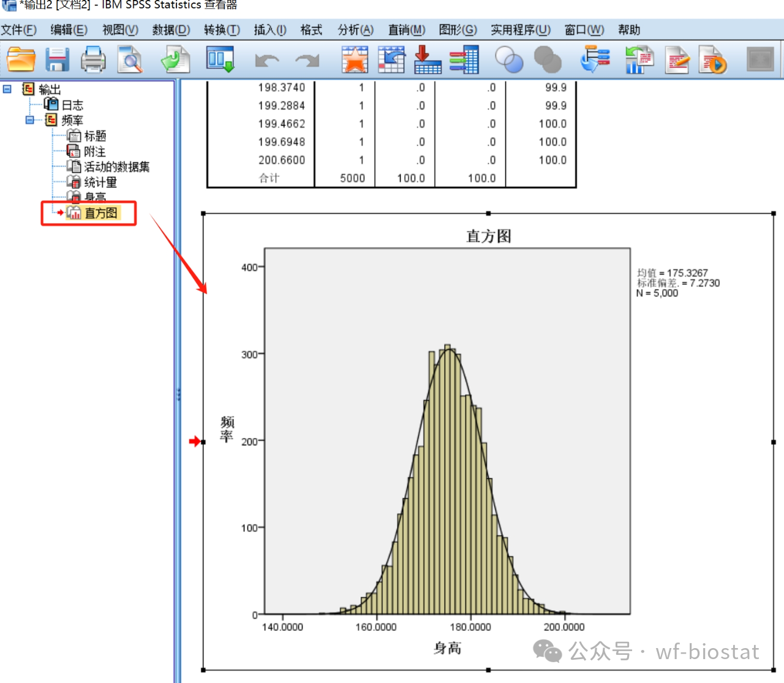Click the Undo arrow icon

click(266, 60)
